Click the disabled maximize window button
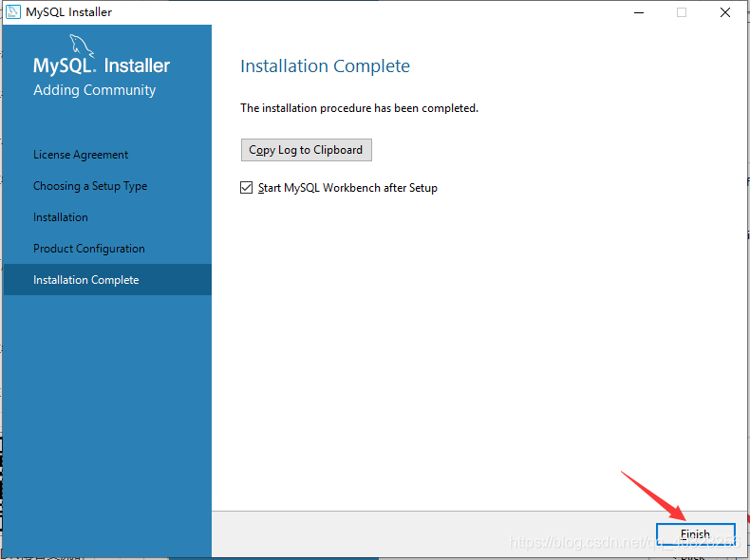This screenshot has width=750, height=560. (x=682, y=12)
